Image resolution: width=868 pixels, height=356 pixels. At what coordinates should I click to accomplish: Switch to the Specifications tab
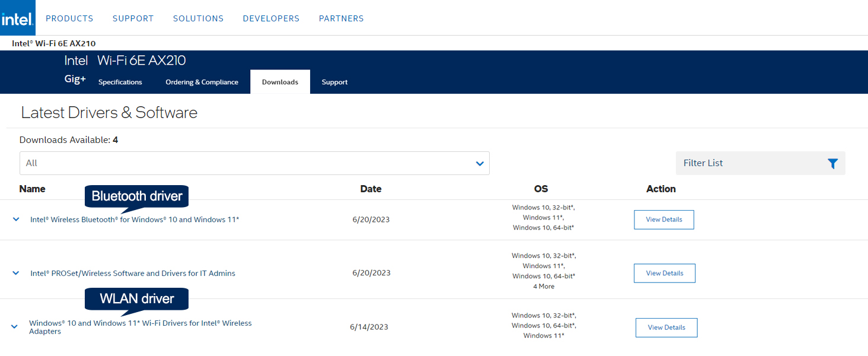pos(120,82)
